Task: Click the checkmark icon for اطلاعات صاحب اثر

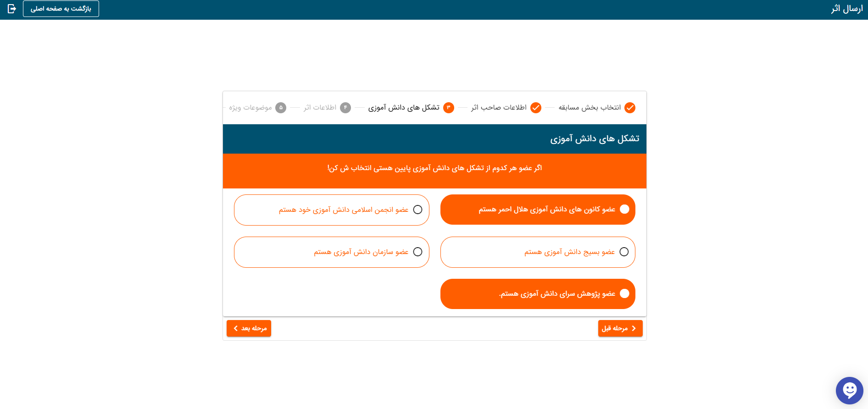Action: point(535,108)
